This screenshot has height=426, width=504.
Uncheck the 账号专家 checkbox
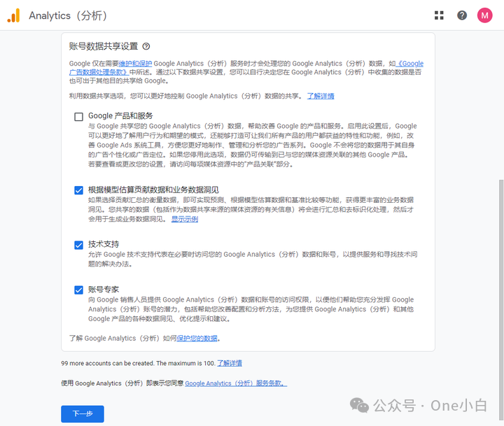click(x=78, y=290)
